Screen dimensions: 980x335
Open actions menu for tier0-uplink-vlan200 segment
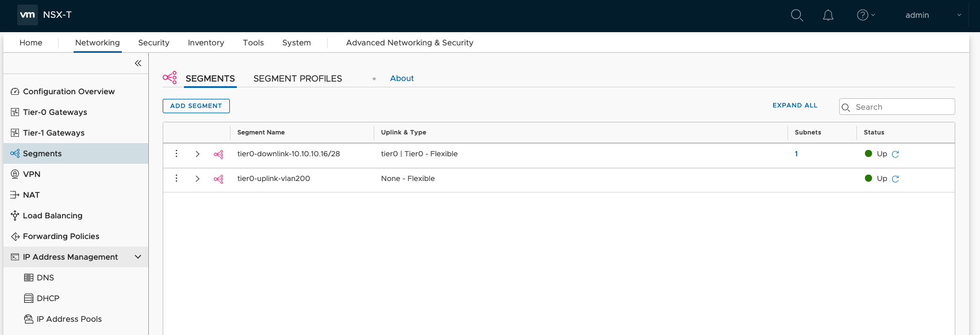(x=176, y=179)
